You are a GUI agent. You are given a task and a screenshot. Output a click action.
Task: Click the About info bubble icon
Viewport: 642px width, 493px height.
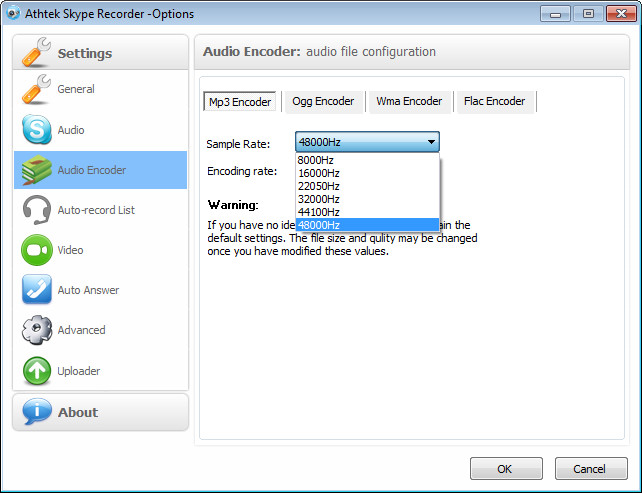point(37,412)
